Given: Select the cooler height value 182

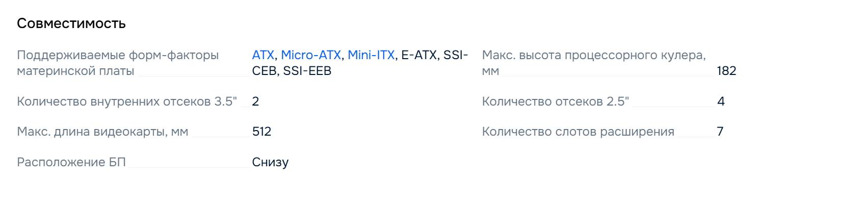Looking at the screenshot, I should point(726,71).
